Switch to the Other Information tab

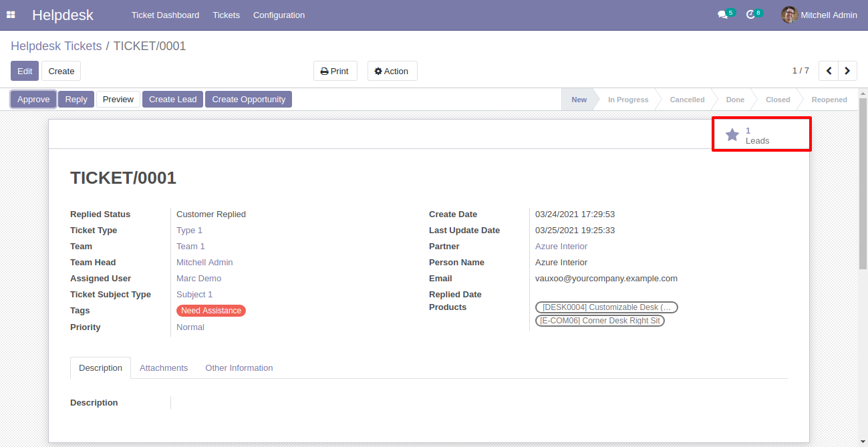pos(239,367)
